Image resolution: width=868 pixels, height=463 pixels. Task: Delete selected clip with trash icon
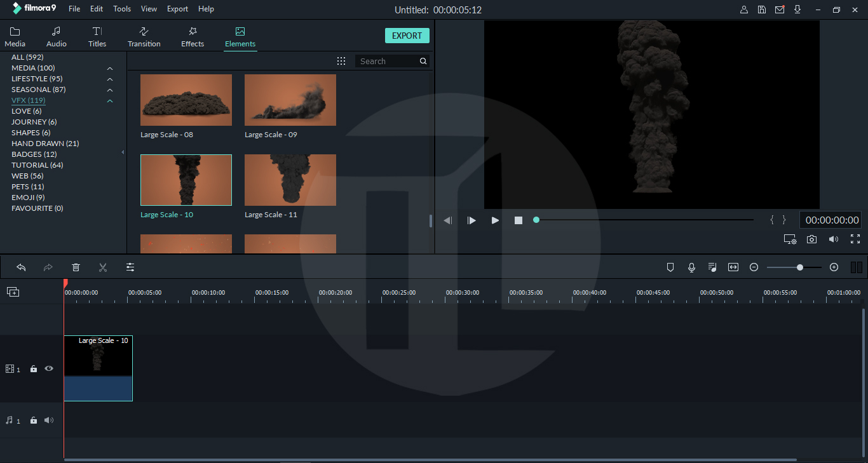coord(76,267)
